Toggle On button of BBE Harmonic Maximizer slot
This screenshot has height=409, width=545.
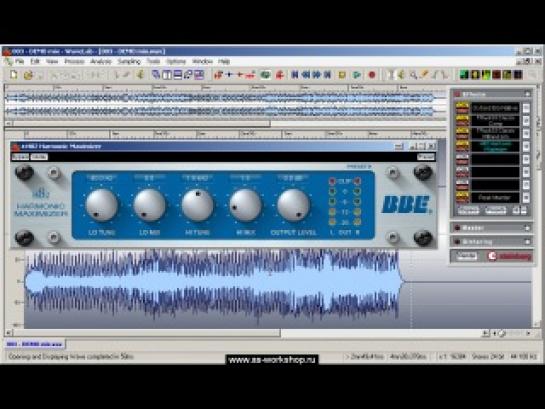[462, 144]
